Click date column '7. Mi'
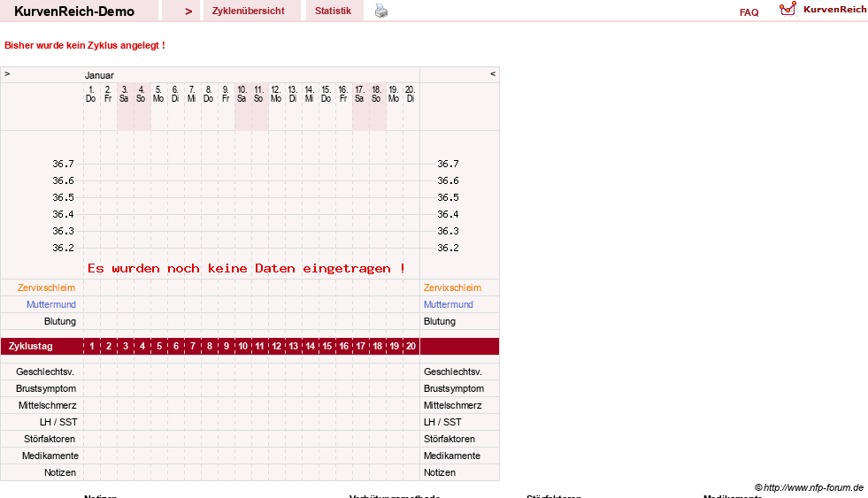 [x=191, y=94]
